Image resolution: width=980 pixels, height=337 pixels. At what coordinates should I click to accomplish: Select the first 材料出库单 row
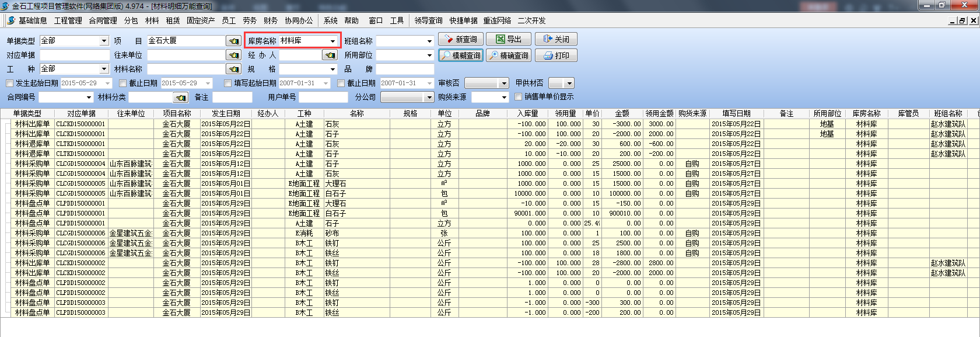tap(32, 124)
